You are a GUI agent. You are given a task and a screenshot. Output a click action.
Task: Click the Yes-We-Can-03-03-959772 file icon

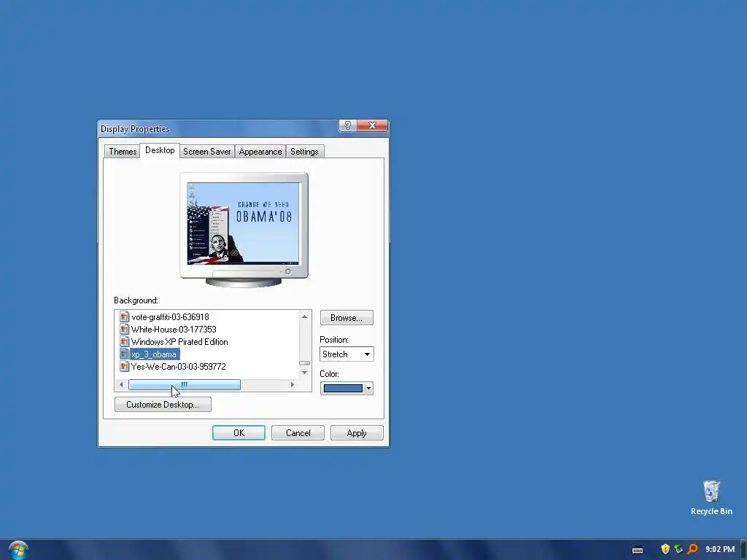tap(124, 366)
